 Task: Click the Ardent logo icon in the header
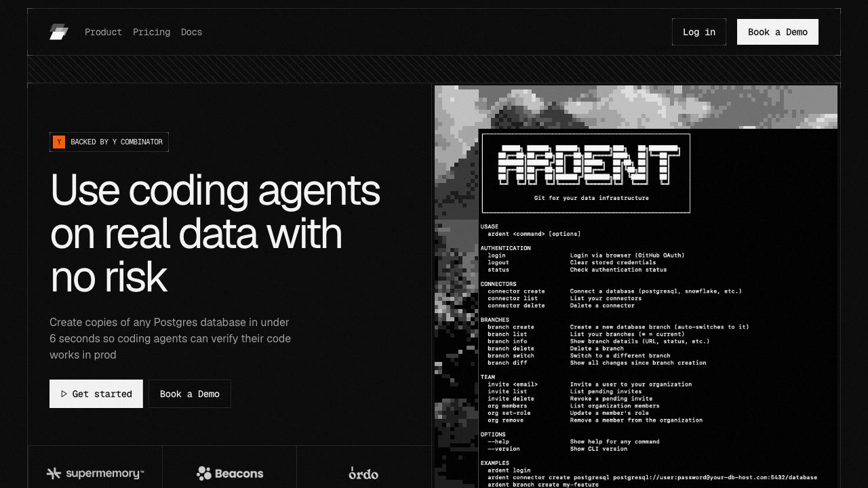[59, 32]
